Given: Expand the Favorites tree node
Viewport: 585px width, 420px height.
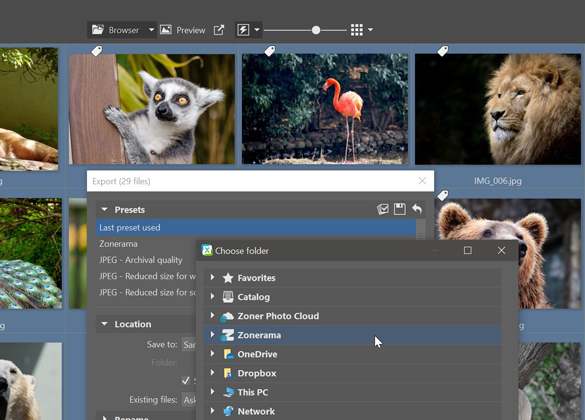Looking at the screenshot, I should (x=212, y=278).
